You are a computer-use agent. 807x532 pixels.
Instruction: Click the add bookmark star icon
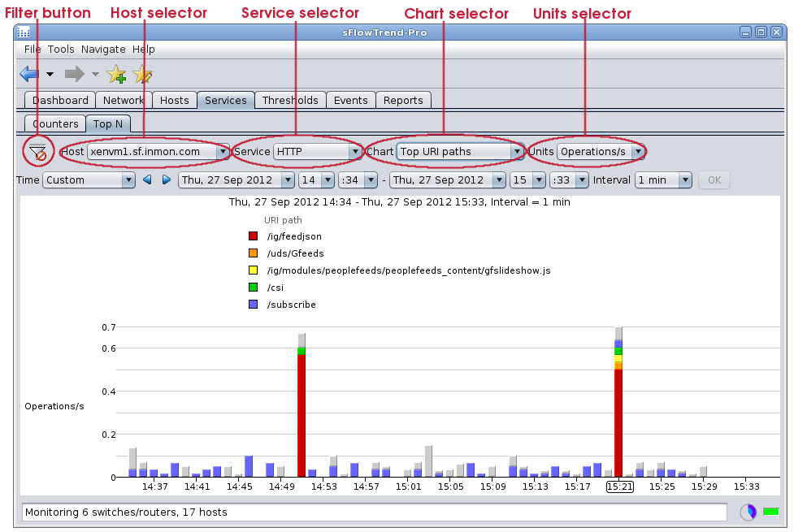coord(116,75)
